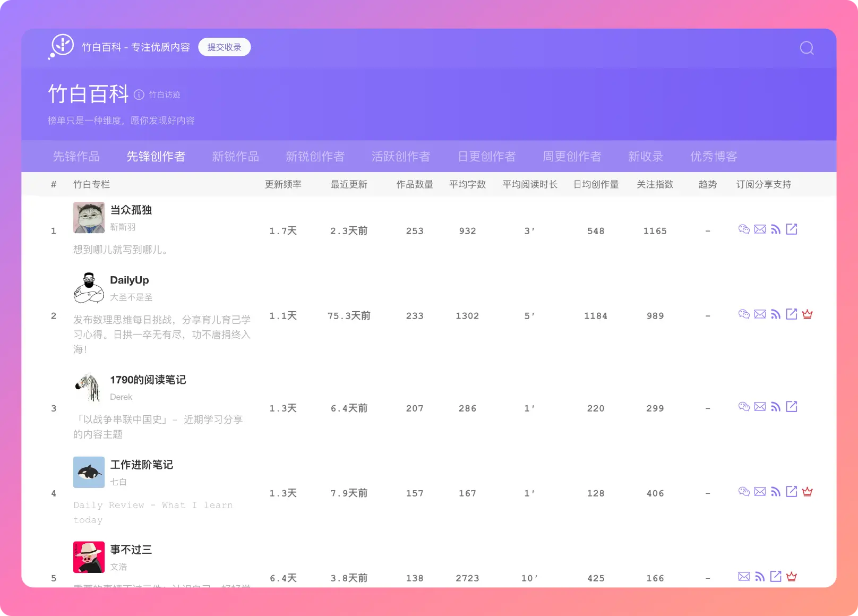Image resolution: width=858 pixels, height=616 pixels.
Task: Switch to the 先锋作品 tab
Action: pyautogui.click(x=76, y=157)
